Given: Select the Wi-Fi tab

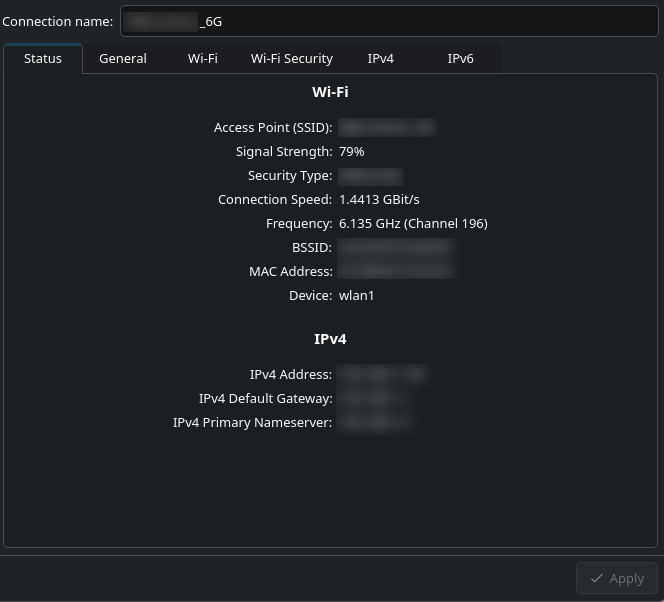Looking at the screenshot, I should [x=202, y=59].
